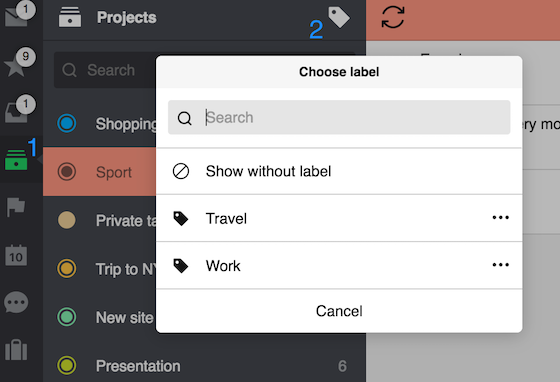This screenshot has width=560, height=382.
Task: Toggle the blue Shopping project circle
Action: (x=67, y=123)
